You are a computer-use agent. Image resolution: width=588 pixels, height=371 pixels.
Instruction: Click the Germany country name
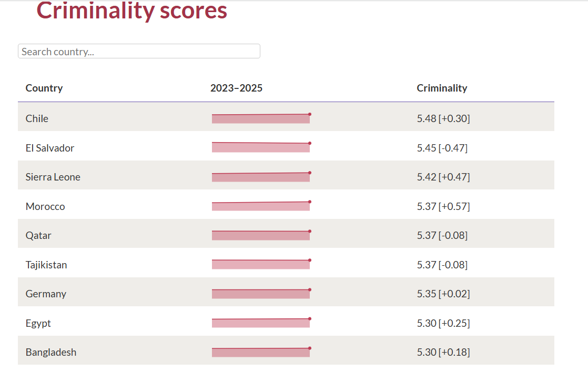(x=46, y=294)
